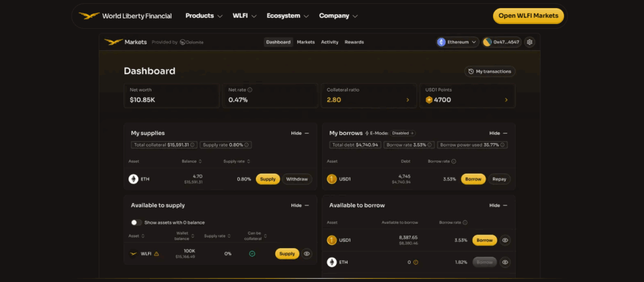The width and height of the screenshot is (644, 282).
Task: Sort by the Balance column header
Action: (192, 161)
